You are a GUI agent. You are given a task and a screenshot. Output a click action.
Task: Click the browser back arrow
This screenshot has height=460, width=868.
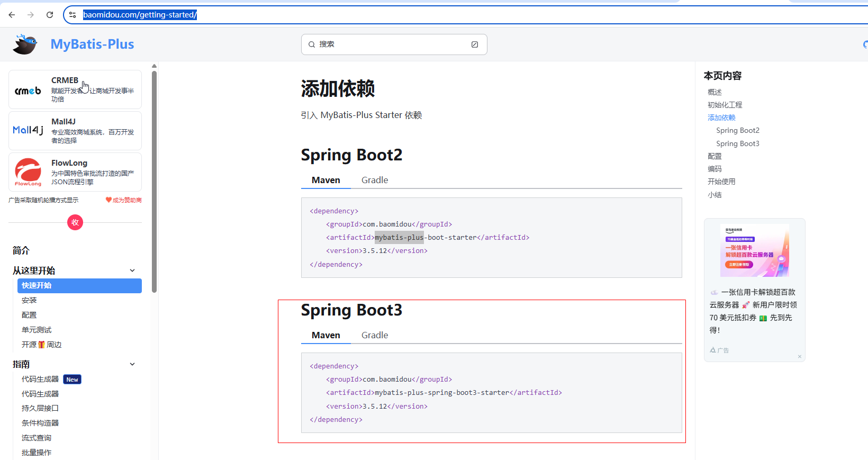click(x=12, y=15)
